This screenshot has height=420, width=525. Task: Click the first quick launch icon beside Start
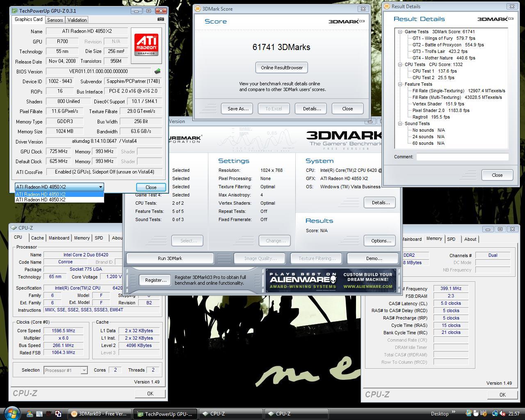(30, 414)
